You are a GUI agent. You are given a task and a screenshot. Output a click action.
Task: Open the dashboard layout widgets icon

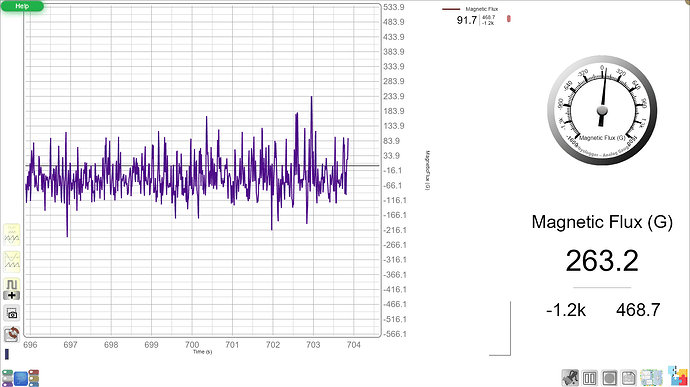(651, 378)
